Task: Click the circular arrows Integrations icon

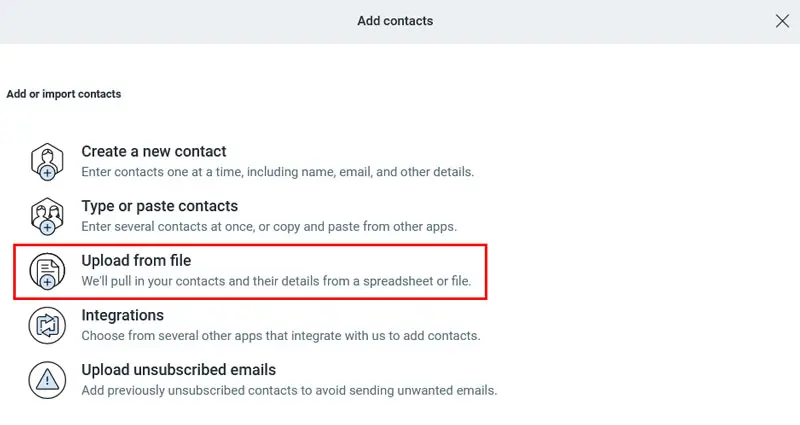Action: (47, 326)
